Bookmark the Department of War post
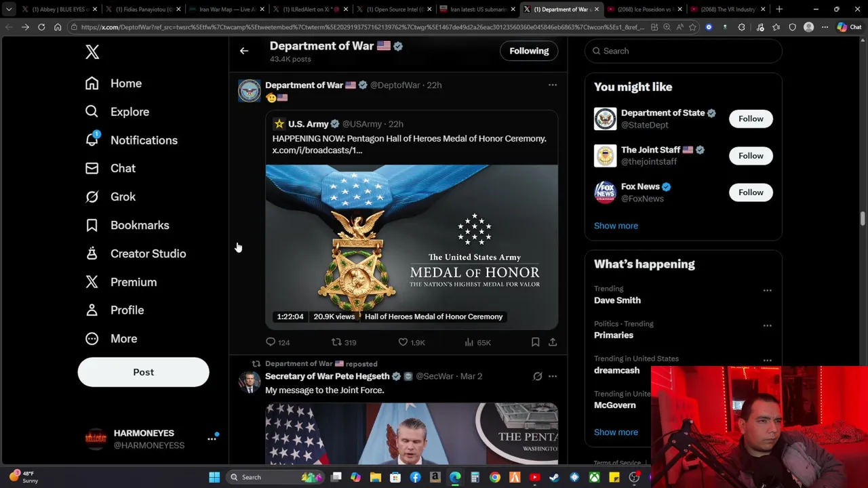This screenshot has width=868, height=488. (x=535, y=342)
